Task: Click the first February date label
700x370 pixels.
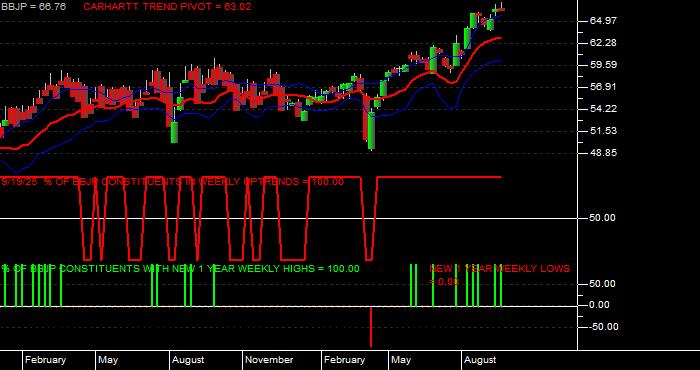Action: click(46, 360)
